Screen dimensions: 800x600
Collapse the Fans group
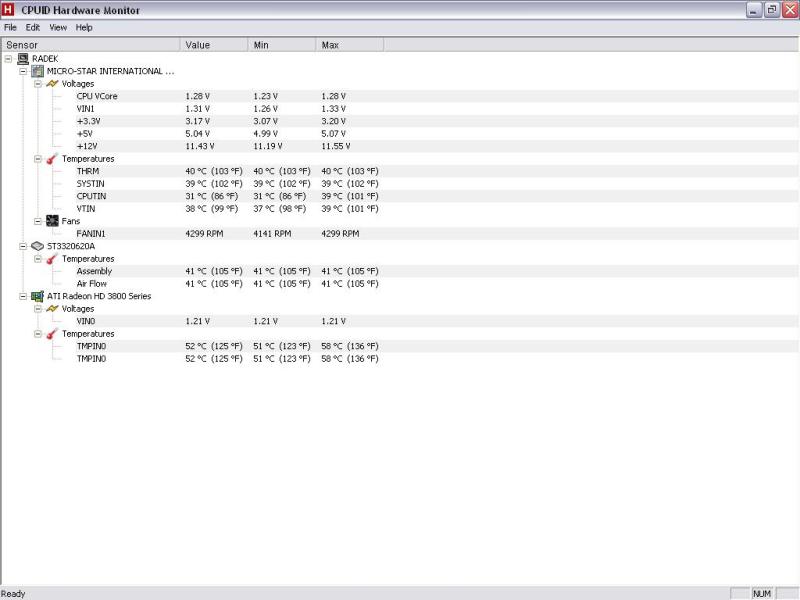[38, 221]
